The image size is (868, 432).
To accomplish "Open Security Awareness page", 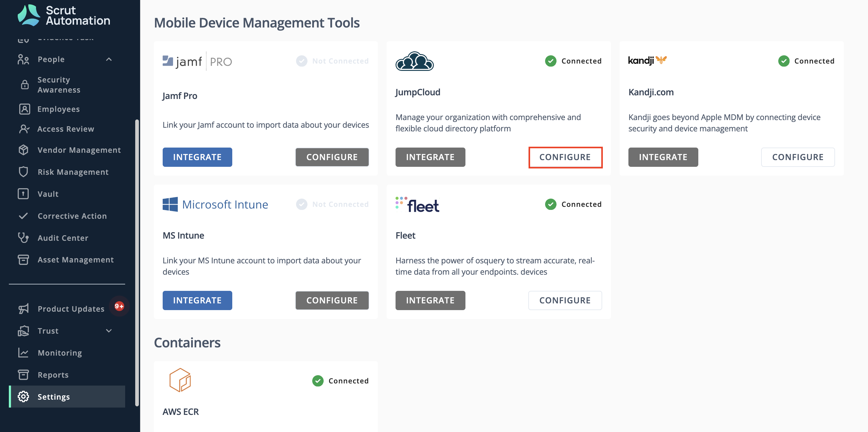I will pyautogui.click(x=59, y=85).
